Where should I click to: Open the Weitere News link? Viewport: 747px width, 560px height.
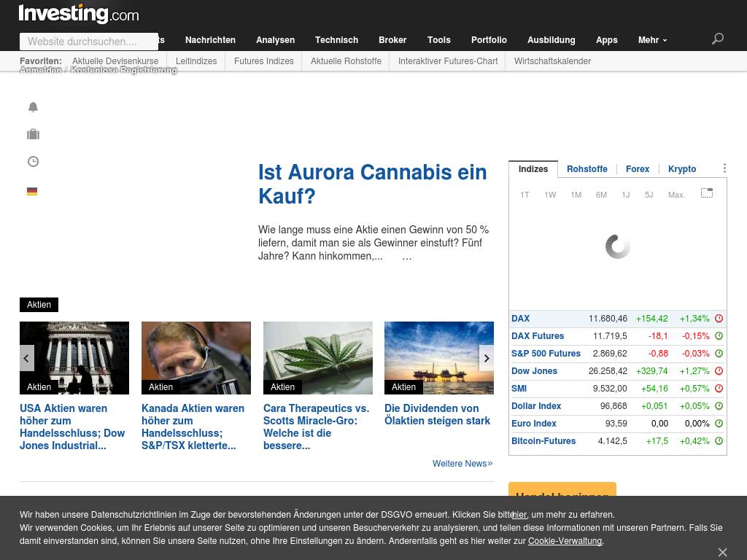click(x=462, y=464)
